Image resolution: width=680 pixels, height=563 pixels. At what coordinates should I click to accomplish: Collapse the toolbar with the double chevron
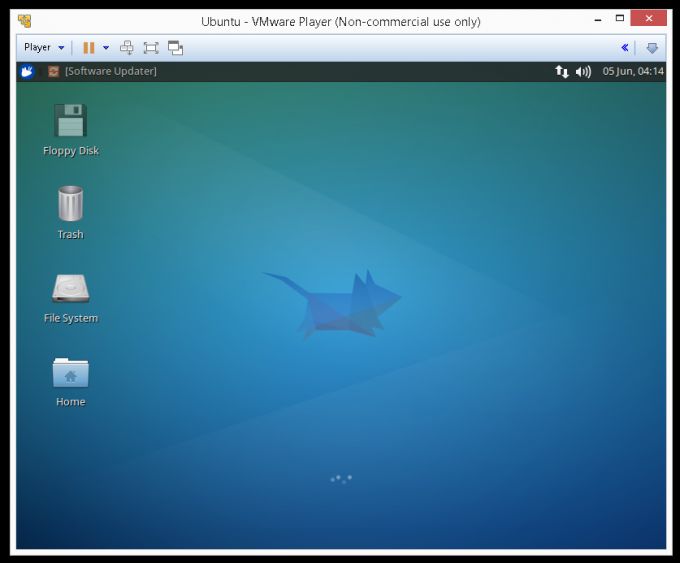point(624,47)
